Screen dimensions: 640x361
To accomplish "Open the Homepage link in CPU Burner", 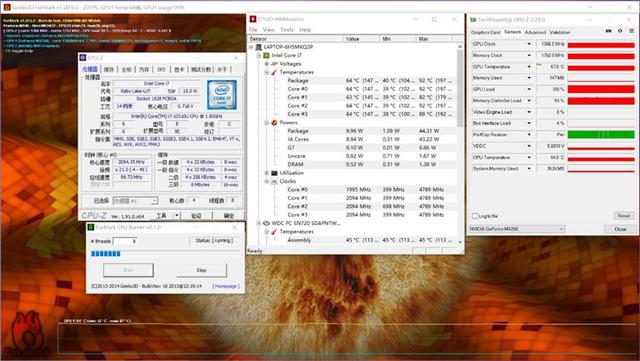I will pyautogui.click(x=226, y=286).
